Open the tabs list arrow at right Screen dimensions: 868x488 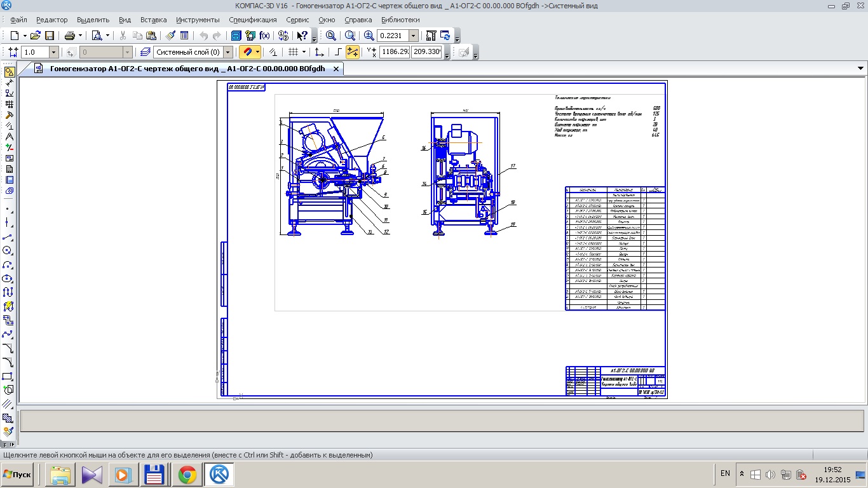click(x=861, y=68)
